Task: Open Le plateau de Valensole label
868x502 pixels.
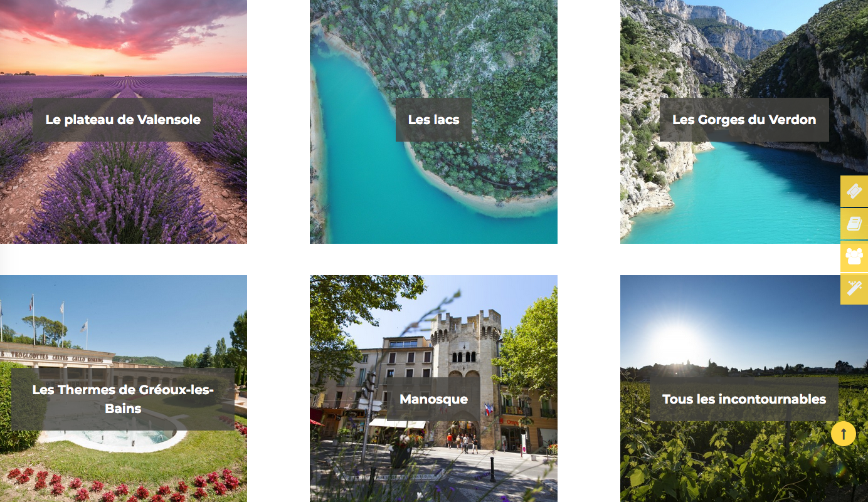Action: 123,120
